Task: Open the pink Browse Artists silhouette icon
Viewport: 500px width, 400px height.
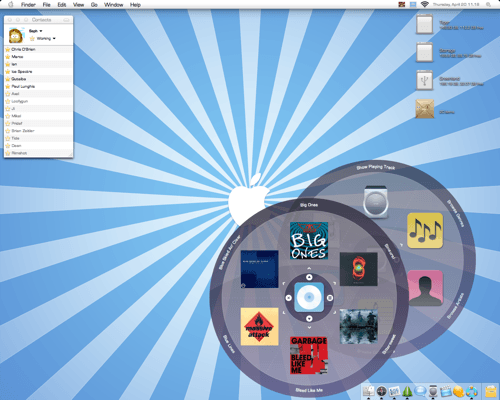Action: 425,288
